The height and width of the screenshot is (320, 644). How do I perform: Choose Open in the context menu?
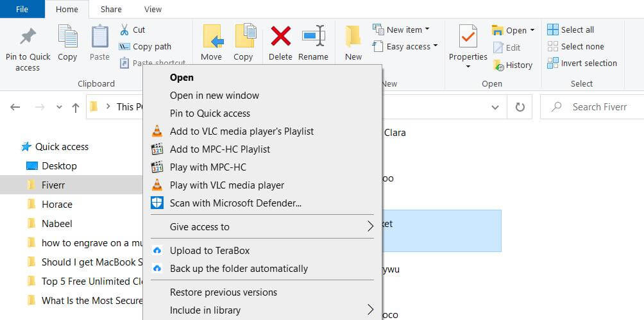point(262,77)
